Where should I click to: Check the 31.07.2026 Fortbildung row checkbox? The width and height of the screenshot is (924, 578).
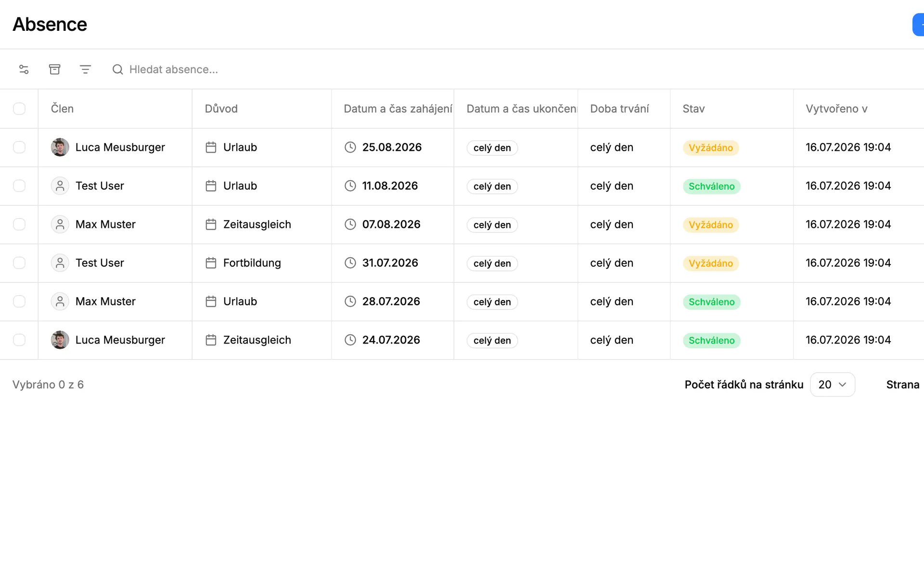click(x=19, y=263)
